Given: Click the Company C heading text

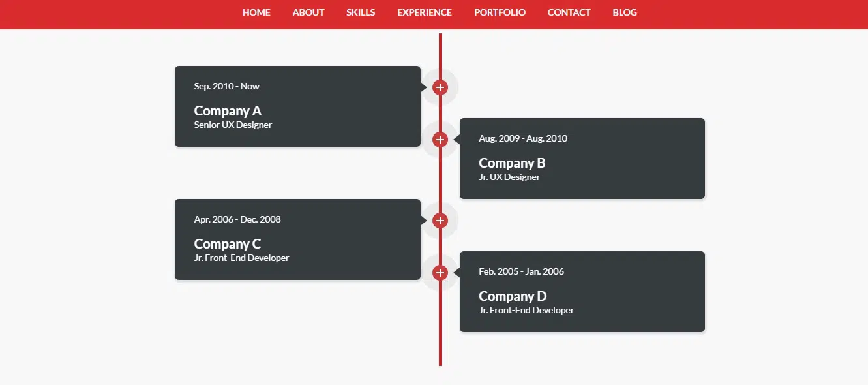Looking at the screenshot, I should coord(228,244).
